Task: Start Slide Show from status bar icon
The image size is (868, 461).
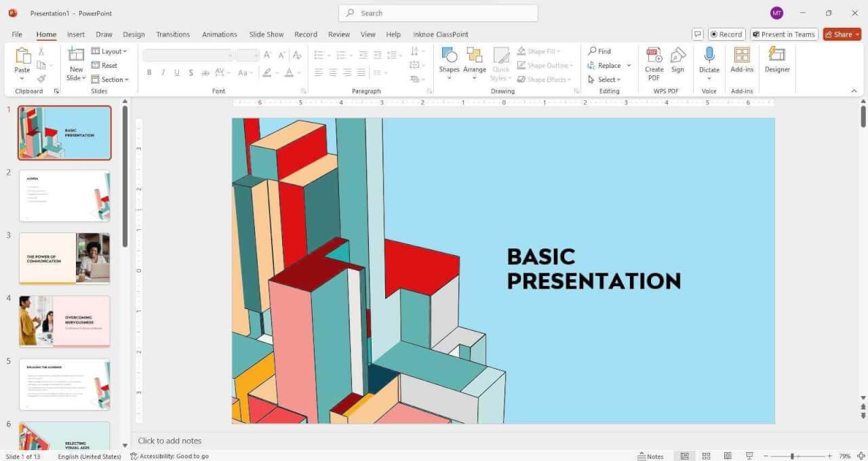Action: pyautogui.click(x=749, y=456)
